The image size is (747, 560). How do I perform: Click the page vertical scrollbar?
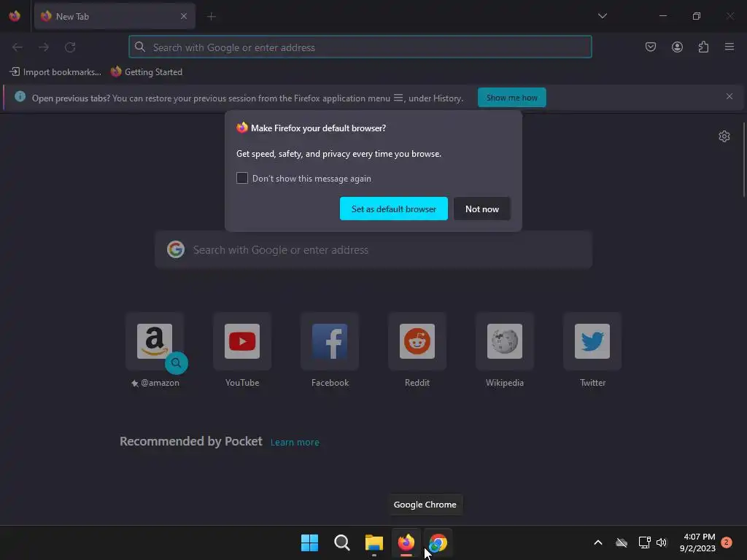click(x=743, y=160)
